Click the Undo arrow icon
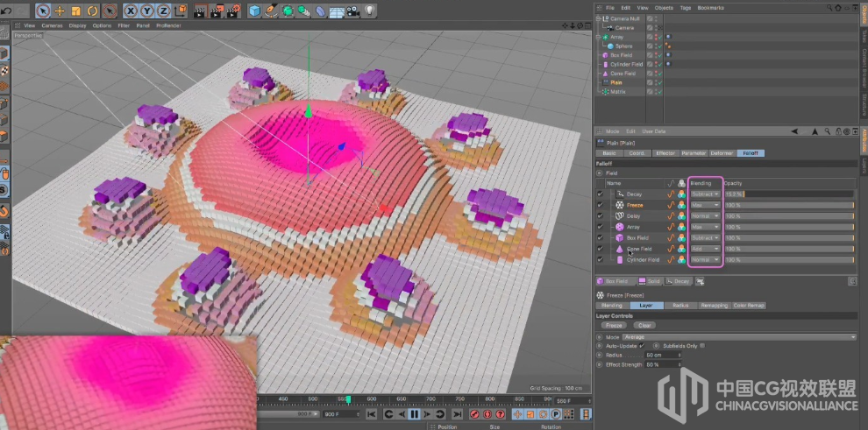This screenshot has width=868, height=430. coord(7,11)
